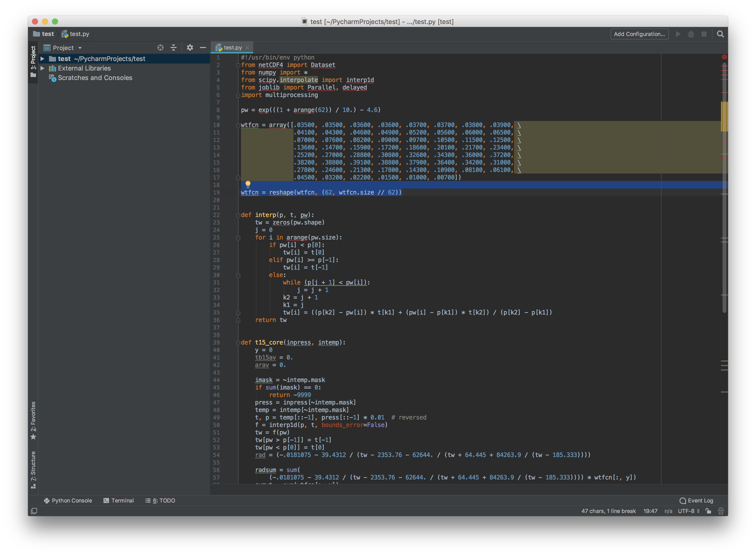Select test ~/PycharmProjects/test tree row

124,58
